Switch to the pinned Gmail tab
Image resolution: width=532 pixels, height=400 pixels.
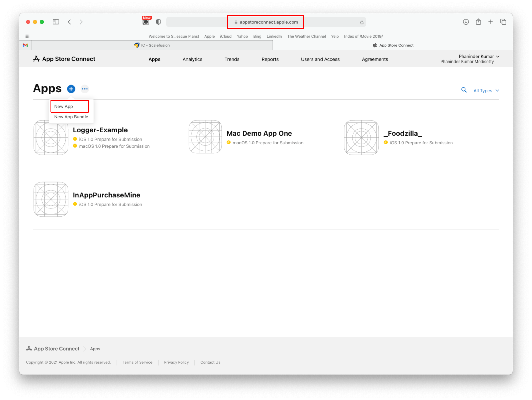tap(25, 45)
